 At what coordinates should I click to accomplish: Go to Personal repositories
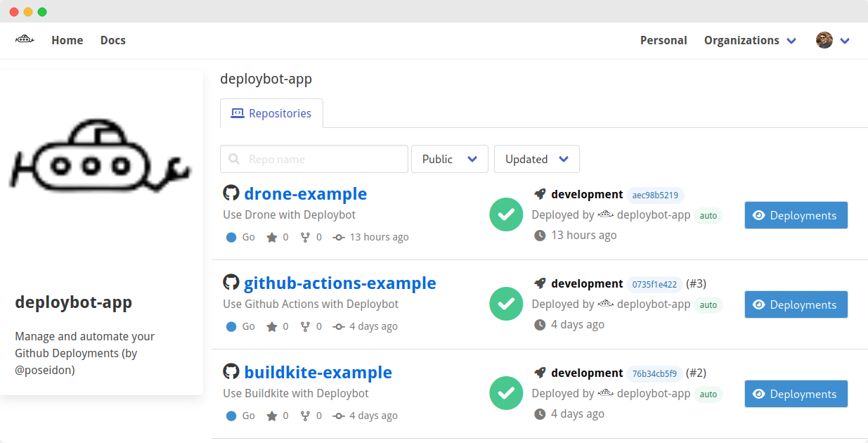click(x=663, y=40)
